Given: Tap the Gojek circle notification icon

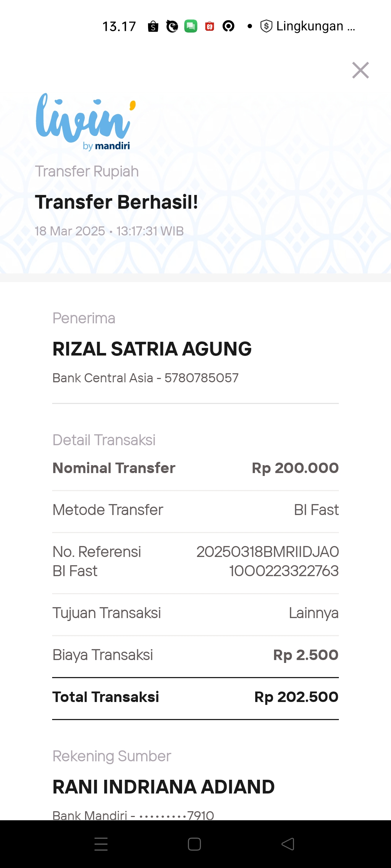Looking at the screenshot, I should point(228,26).
